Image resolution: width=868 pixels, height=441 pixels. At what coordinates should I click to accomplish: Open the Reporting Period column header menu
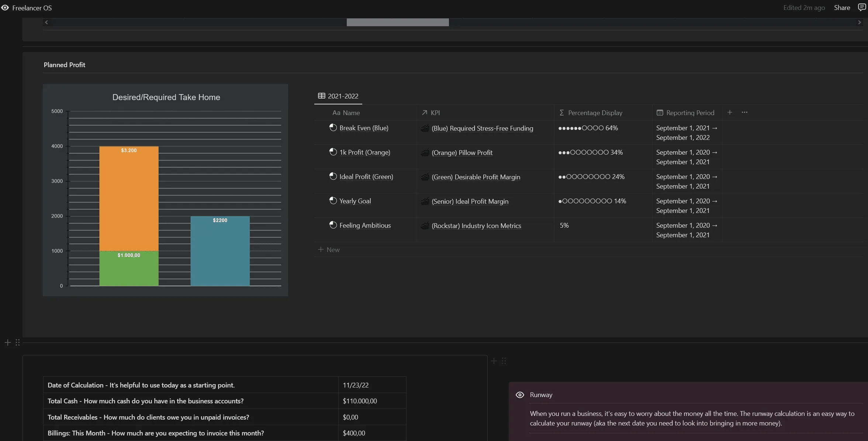[690, 113]
